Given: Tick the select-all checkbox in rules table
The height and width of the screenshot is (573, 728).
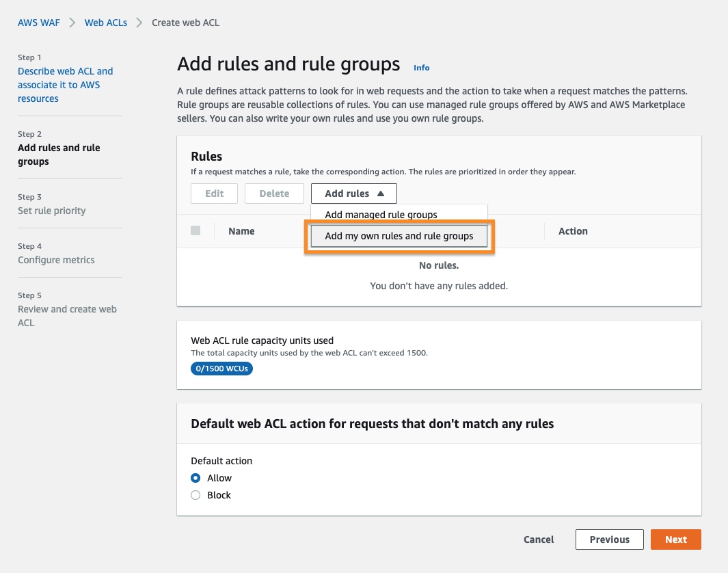Looking at the screenshot, I should click(x=196, y=231).
